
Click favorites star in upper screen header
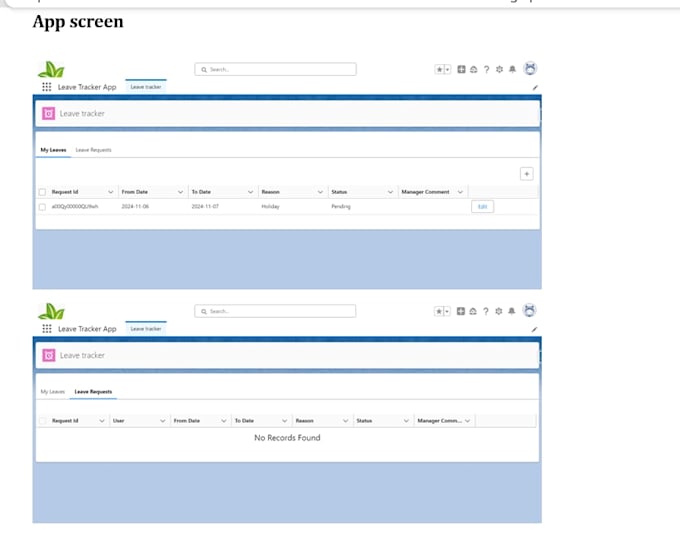click(x=439, y=69)
